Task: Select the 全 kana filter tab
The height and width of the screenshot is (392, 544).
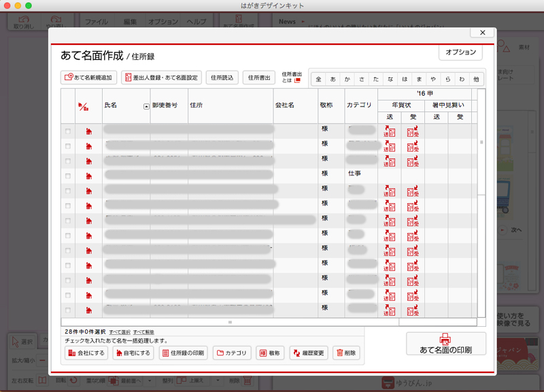Action: 318,79
